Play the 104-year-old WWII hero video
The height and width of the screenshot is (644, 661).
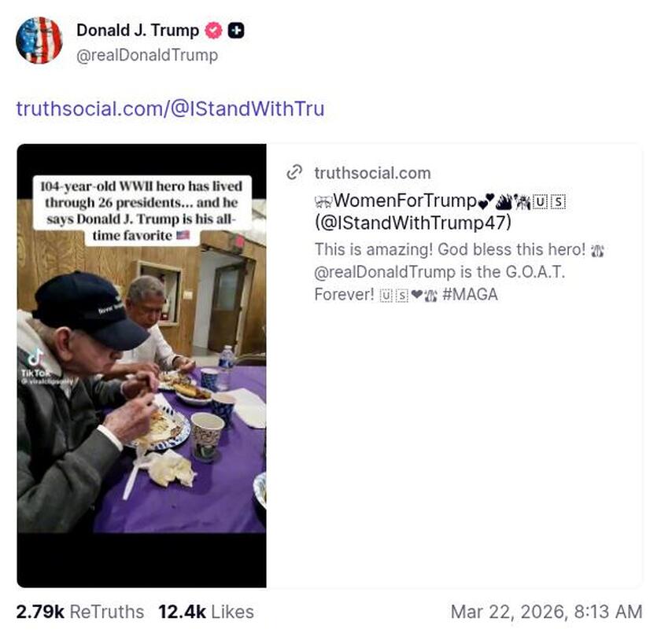[x=142, y=362]
